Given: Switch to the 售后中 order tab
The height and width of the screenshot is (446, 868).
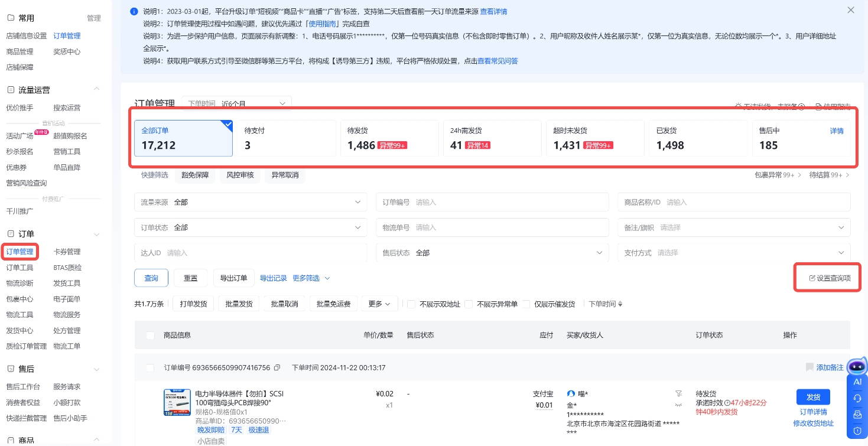Looking at the screenshot, I should point(801,138).
